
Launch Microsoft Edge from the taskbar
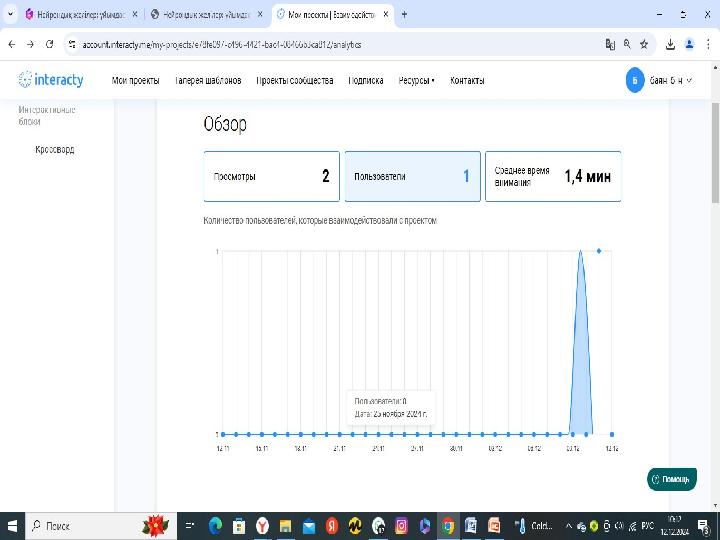pyautogui.click(x=214, y=526)
